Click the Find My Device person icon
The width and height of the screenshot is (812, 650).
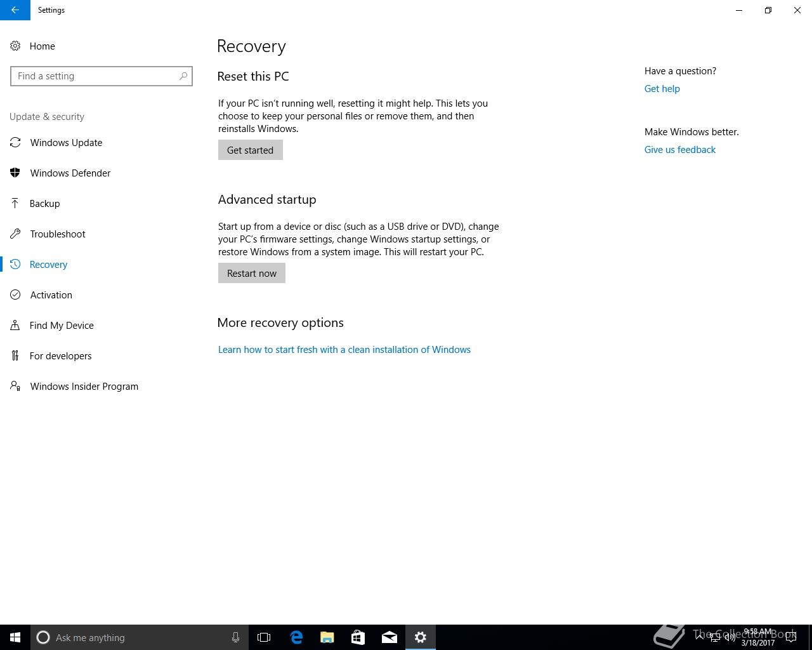click(x=15, y=325)
